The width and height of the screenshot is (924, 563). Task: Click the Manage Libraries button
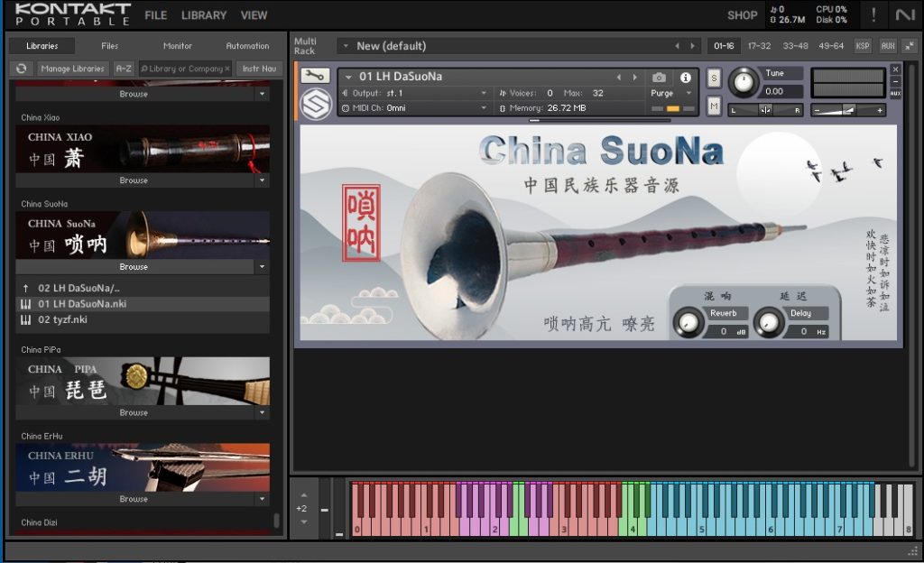coord(72,69)
